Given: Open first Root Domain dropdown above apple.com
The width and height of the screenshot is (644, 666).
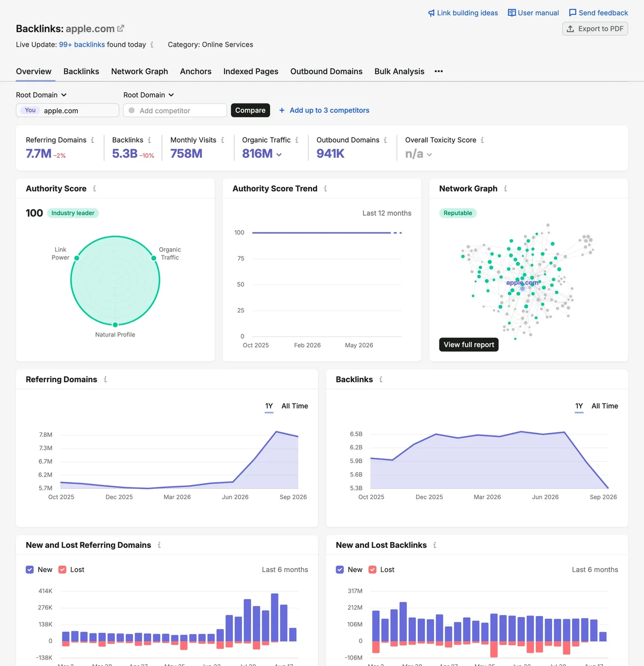Looking at the screenshot, I should pos(41,95).
